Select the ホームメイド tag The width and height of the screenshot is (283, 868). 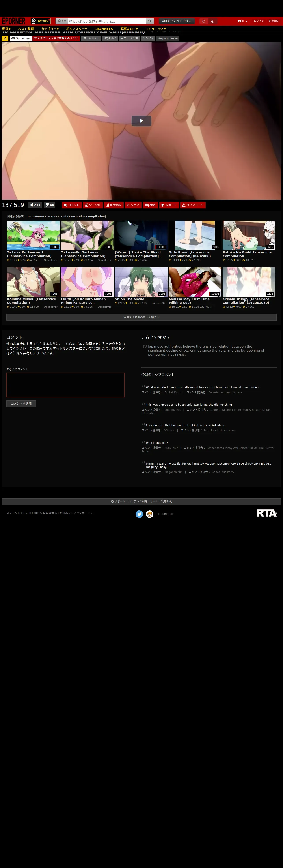tap(91, 38)
